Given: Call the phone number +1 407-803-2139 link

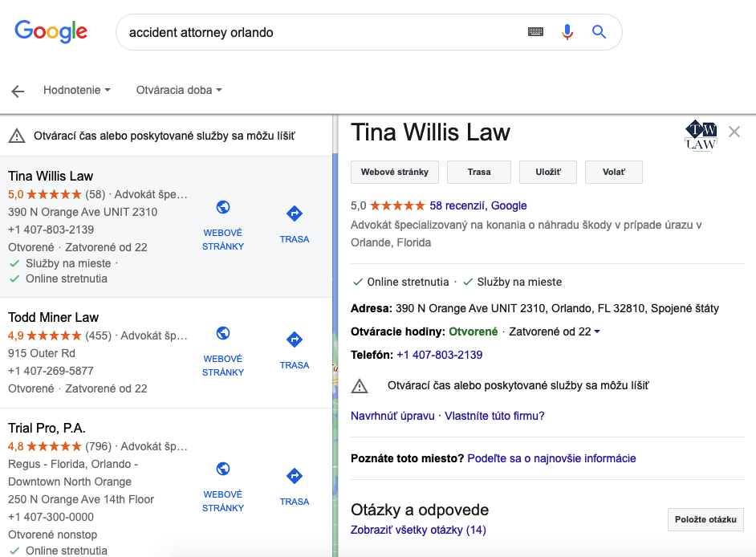Looking at the screenshot, I should coord(439,355).
